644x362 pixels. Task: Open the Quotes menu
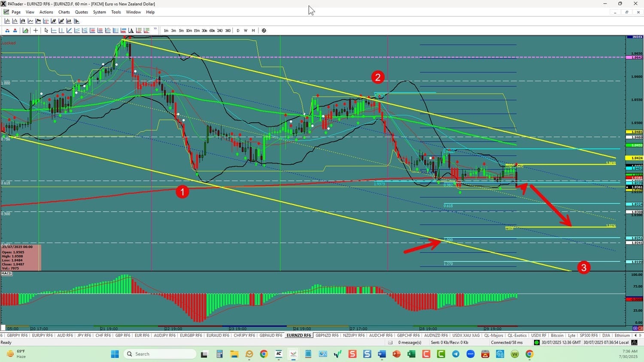coord(82,12)
